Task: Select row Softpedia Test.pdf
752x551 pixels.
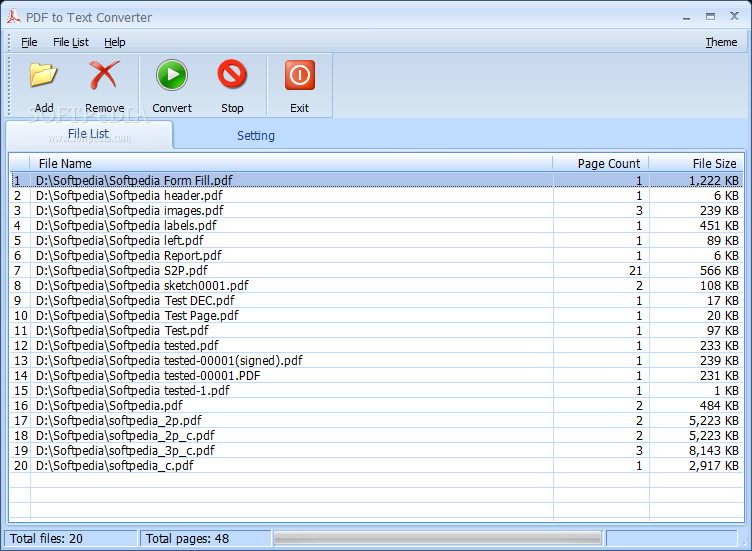Action: tap(376, 330)
